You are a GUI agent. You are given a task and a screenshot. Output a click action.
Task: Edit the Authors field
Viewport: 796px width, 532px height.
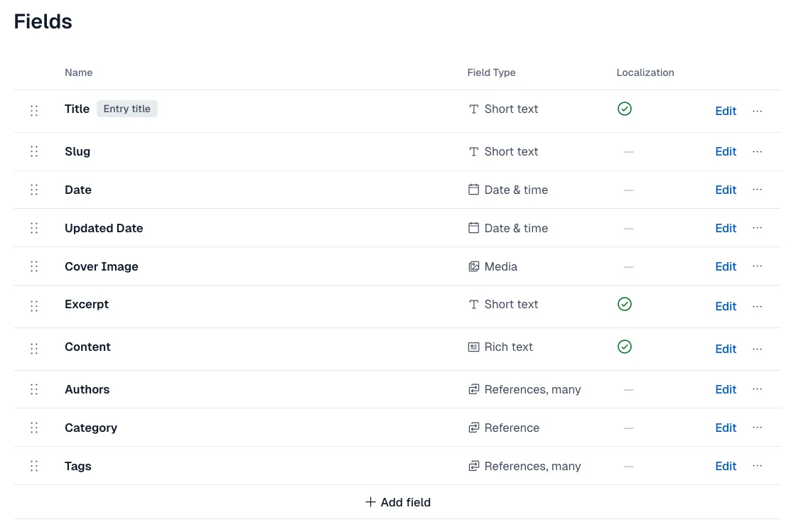[x=726, y=389]
